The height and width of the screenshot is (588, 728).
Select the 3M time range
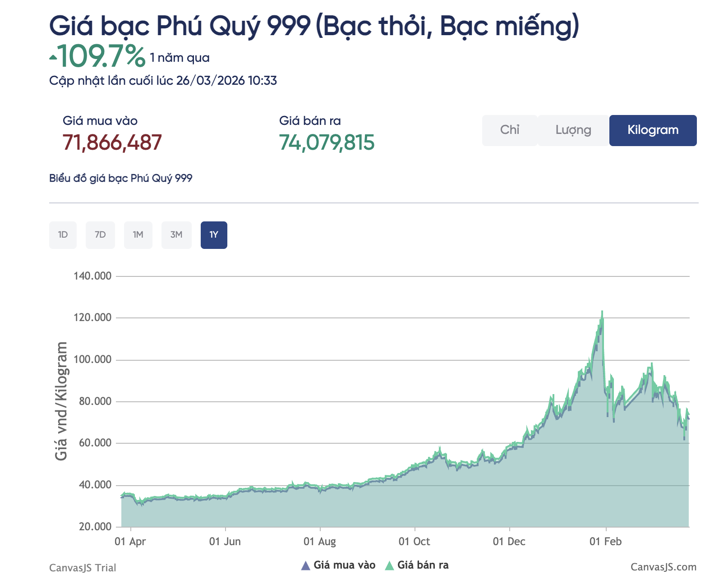pos(176,235)
